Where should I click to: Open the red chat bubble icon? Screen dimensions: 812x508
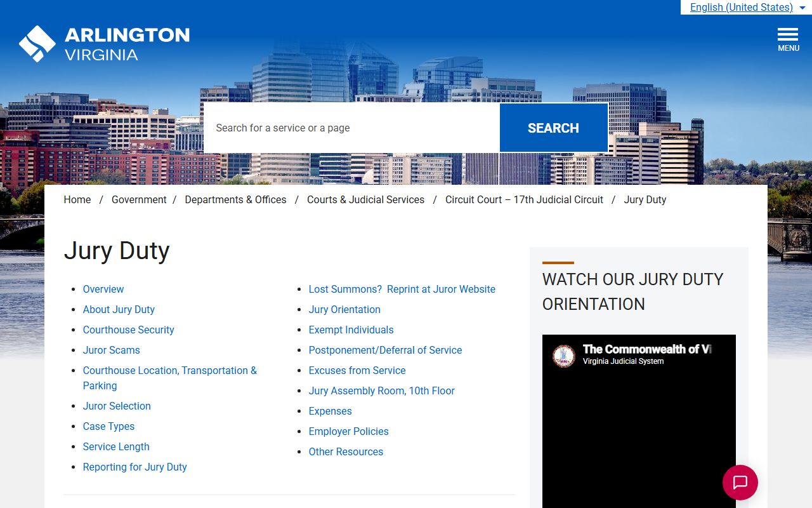pyautogui.click(x=740, y=483)
